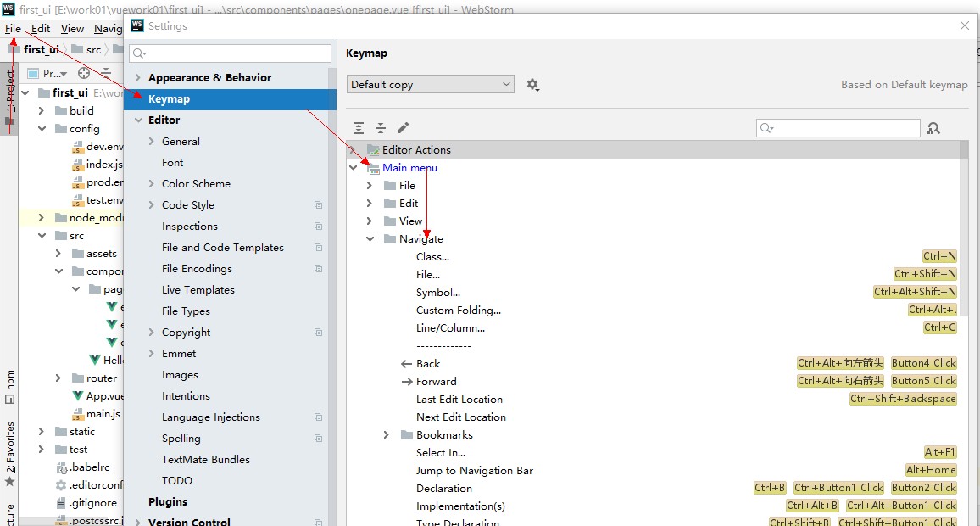This screenshot has height=526, width=980.
Task: Click the project-level icon beside Copyright
Action: pyautogui.click(x=318, y=332)
